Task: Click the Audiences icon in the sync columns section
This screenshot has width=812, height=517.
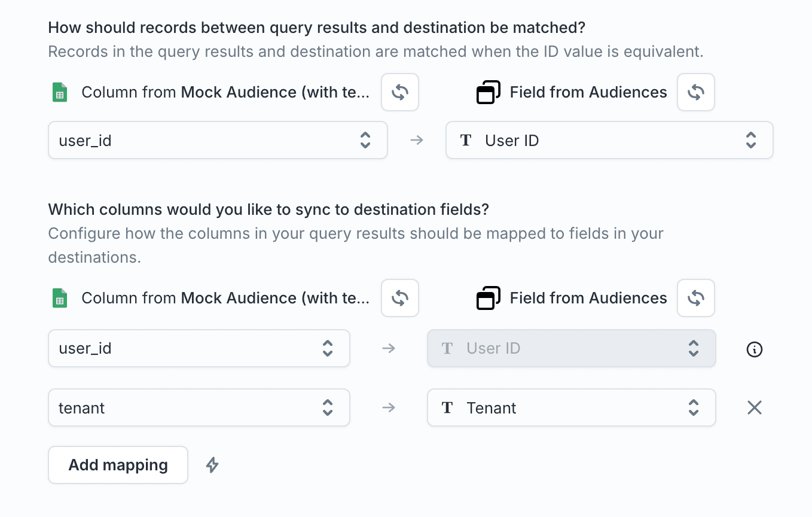Action: coord(488,298)
